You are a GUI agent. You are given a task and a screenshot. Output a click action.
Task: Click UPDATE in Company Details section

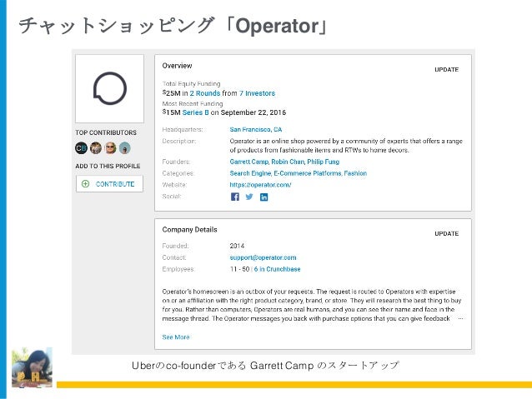(446, 233)
